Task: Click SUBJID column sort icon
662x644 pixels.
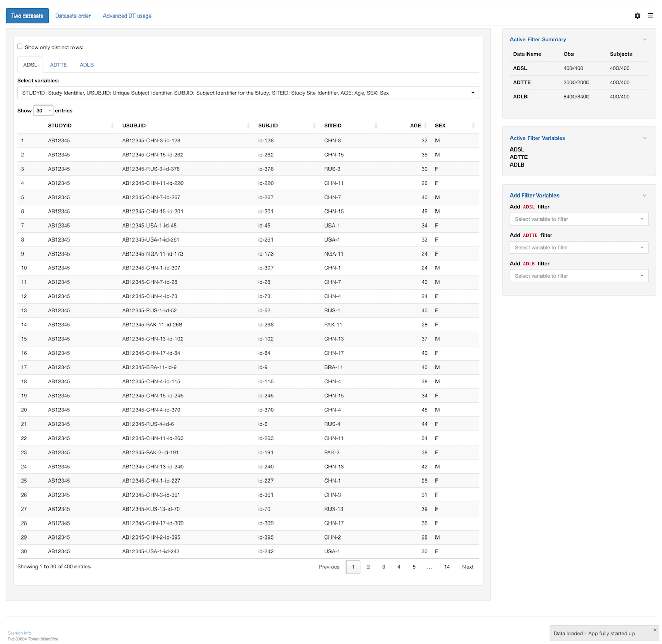Action: pyautogui.click(x=314, y=126)
